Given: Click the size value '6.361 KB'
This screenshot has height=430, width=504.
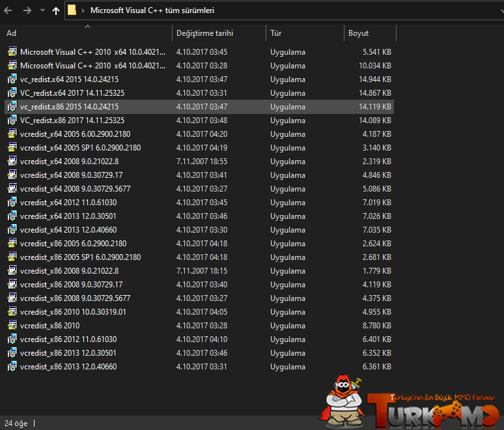Looking at the screenshot, I should (x=377, y=366).
